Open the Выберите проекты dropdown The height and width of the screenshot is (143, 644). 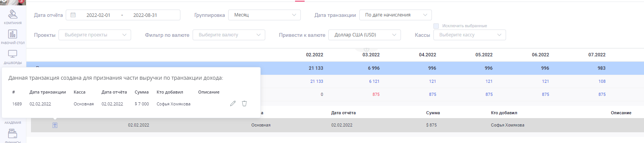(x=95, y=35)
